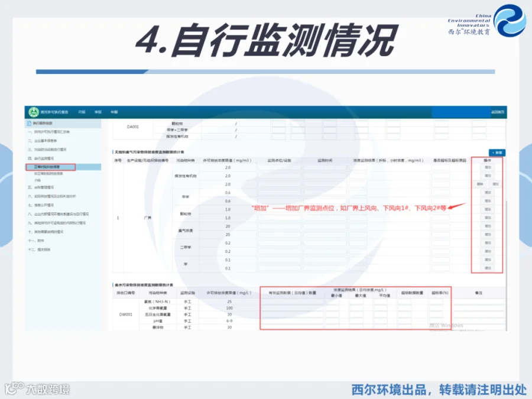532x399 pixels.
Task: Open 十二、提交报告 in sidebar
Action: (39, 249)
